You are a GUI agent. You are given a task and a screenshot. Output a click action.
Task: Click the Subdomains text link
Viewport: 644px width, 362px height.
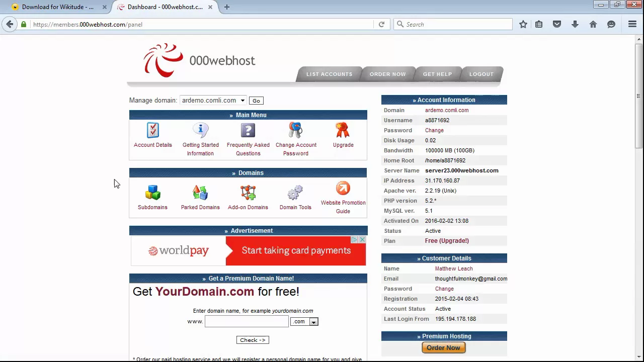pos(152,207)
